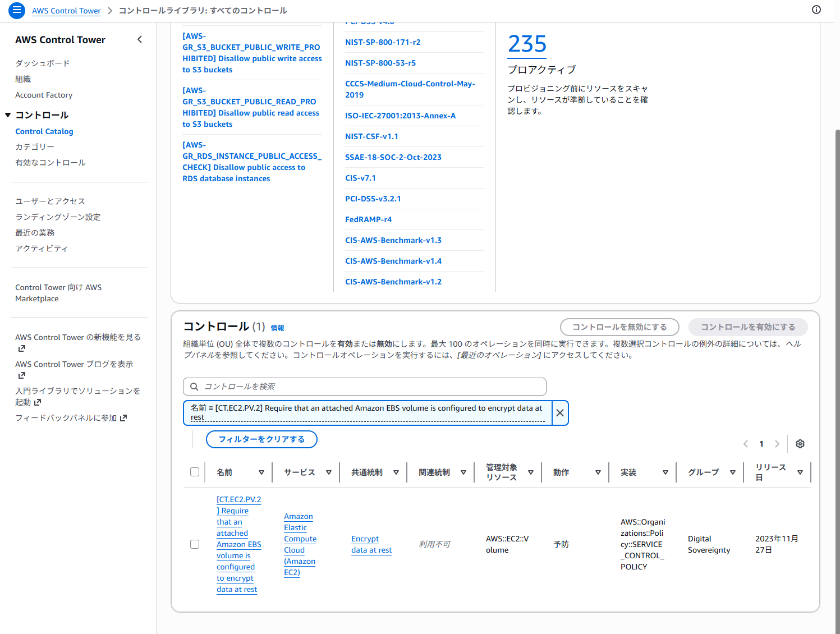This screenshot has height=634, width=840.
Task: Click the フィルターをクリアする button
Action: coord(261,439)
